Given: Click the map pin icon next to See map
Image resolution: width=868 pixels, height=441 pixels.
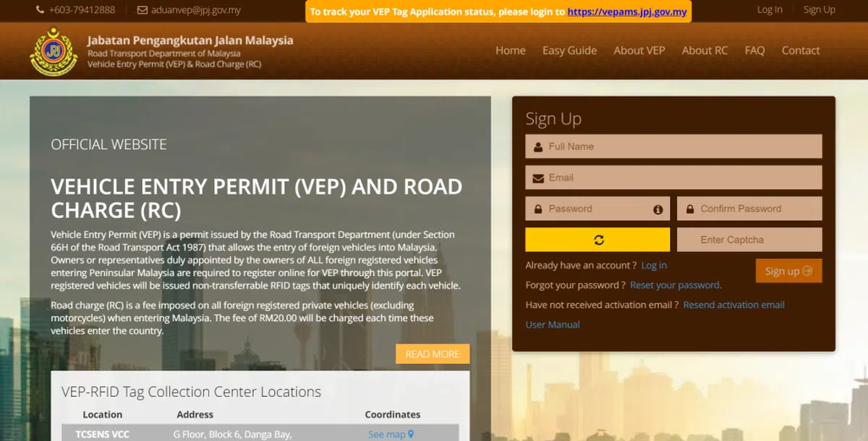Looking at the screenshot, I should 411,434.
